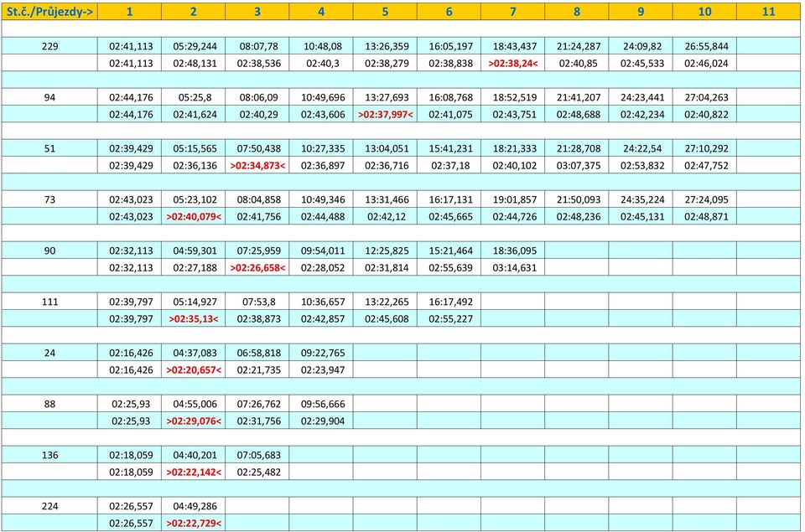Click the red best lap >02:29,076<

tap(194, 421)
